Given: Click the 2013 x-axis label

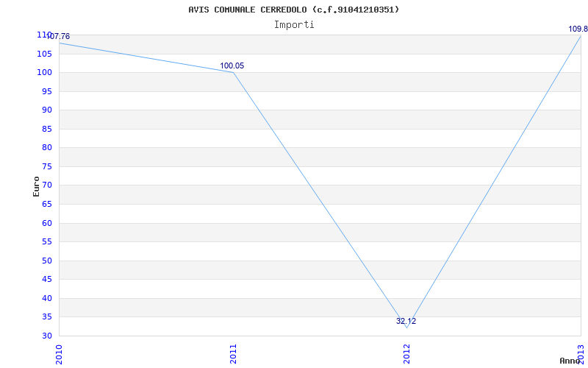Looking at the screenshot, I should 581,354.
